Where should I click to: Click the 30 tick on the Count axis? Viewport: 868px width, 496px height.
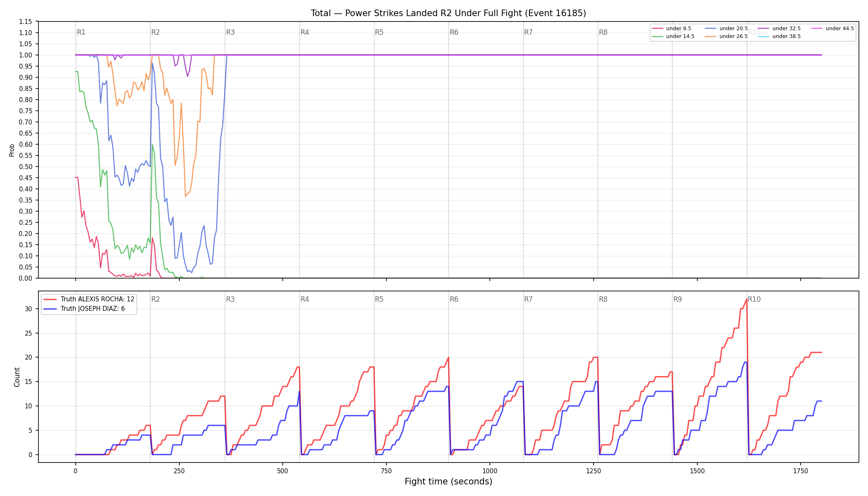(x=29, y=309)
